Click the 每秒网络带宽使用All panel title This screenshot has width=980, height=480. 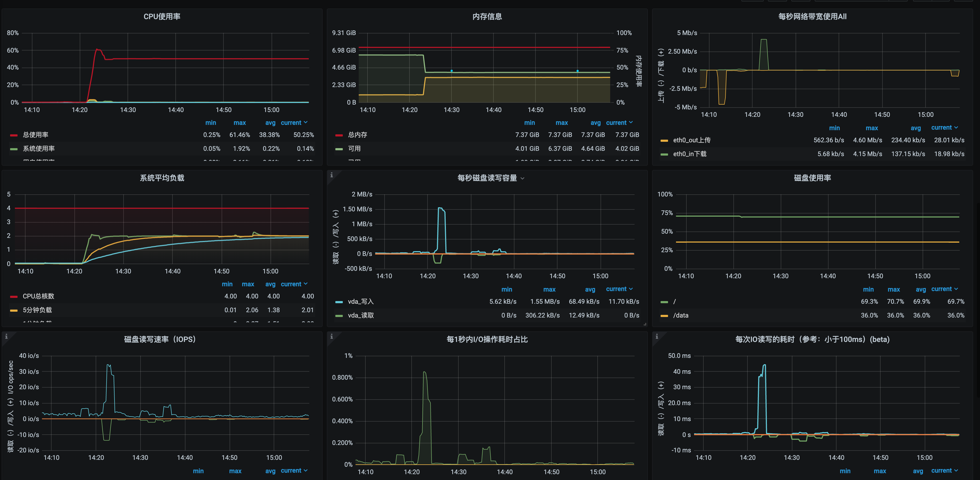(x=812, y=17)
